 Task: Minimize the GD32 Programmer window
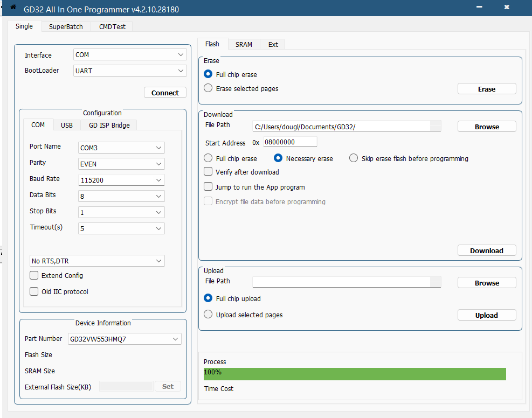click(x=479, y=8)
